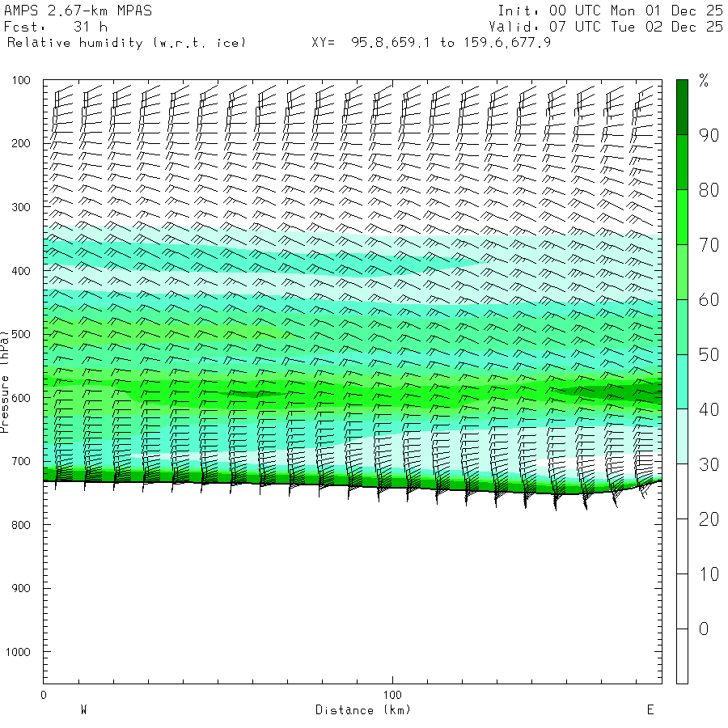Click the 'Init: 00 UTC Mon 01 Dec 25' text
The width and height of the screenshot is (728, 728).
tap(610, 11)
